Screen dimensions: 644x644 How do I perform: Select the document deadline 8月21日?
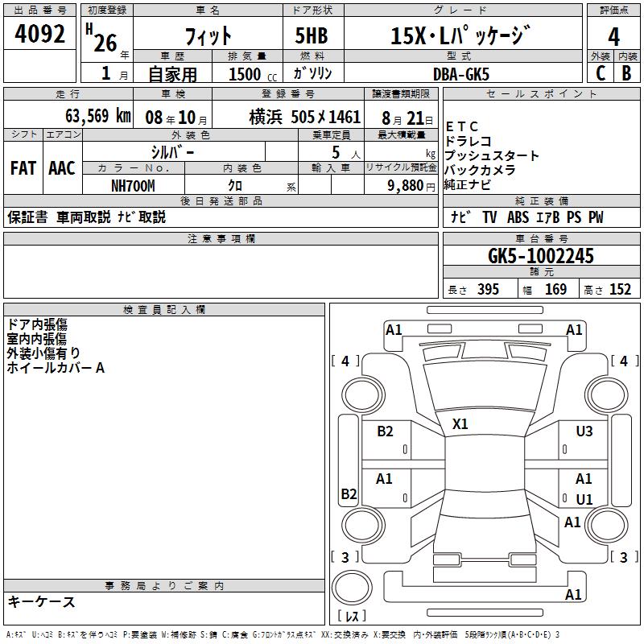pos(407,118)
